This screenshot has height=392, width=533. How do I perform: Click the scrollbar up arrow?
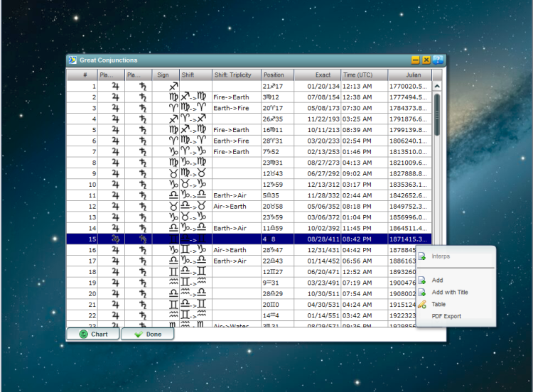pyautogui.click(x=437, y=86)
